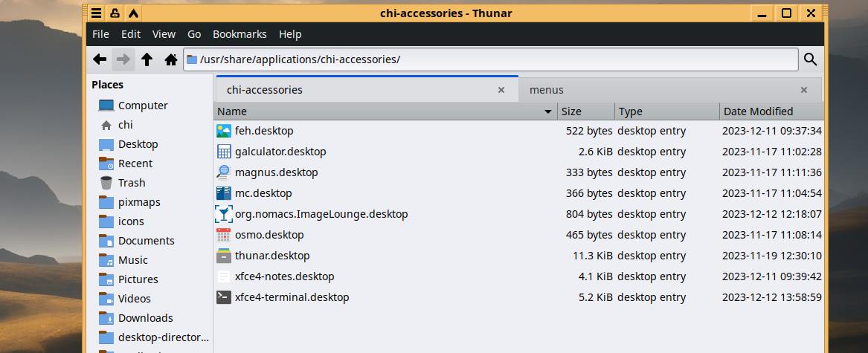868x353 pixels.
Task: Open the File menu
Action: [100, 34]
